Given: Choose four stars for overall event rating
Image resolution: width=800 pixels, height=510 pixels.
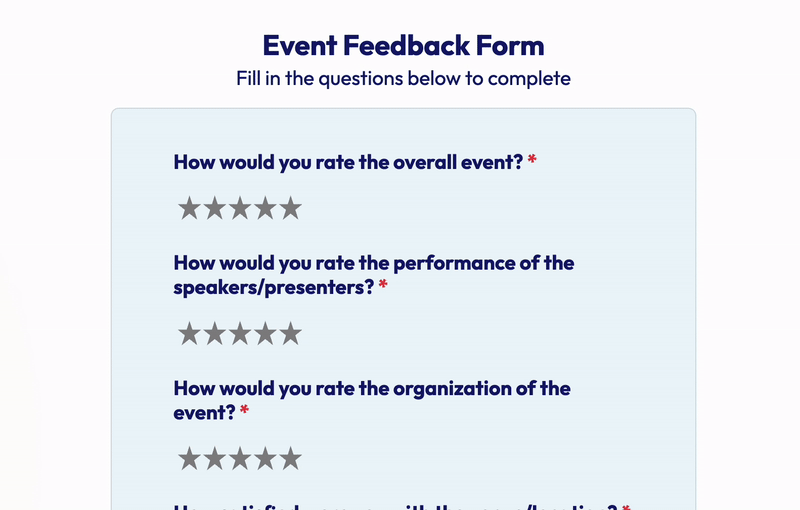Looking at the screenshot, I should tap(265, 209).
